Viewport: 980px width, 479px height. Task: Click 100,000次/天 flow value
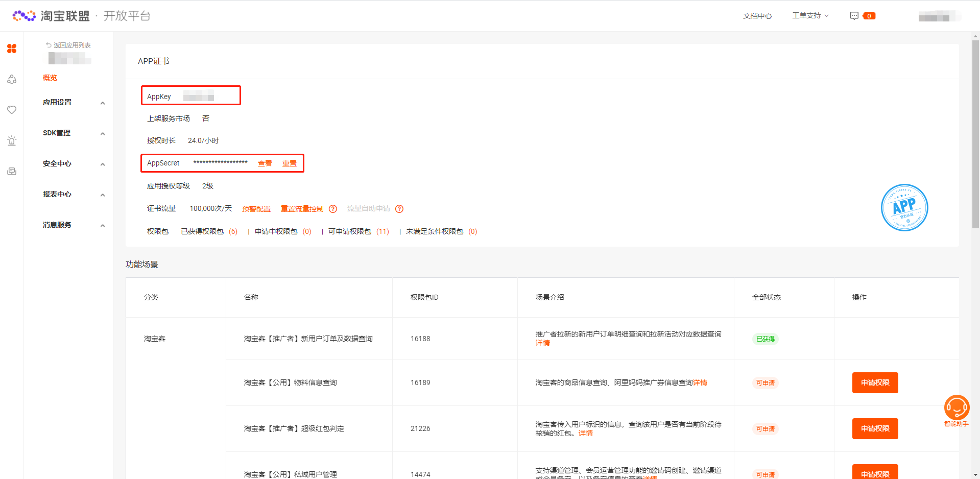click(x=211, y=208)
